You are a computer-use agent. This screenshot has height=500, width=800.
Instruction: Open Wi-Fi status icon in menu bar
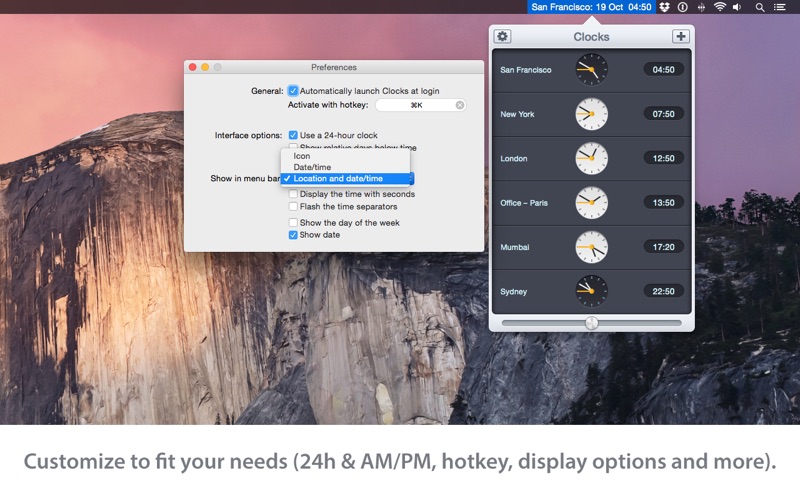point(720,7)
